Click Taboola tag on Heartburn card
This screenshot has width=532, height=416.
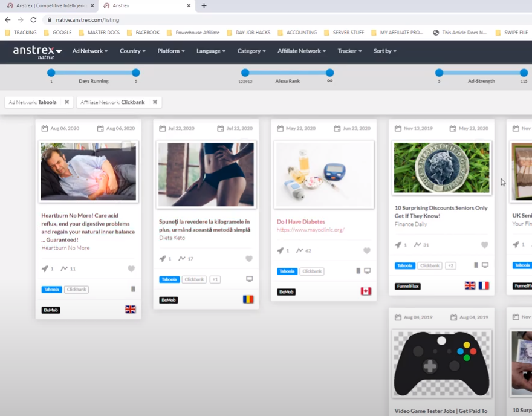51,290
